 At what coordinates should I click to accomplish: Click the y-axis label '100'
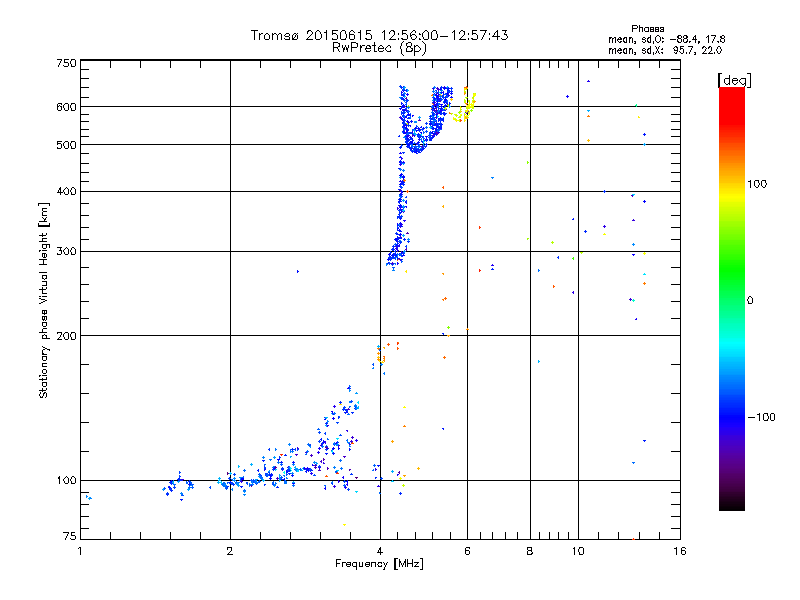click(x=66, y=480)
